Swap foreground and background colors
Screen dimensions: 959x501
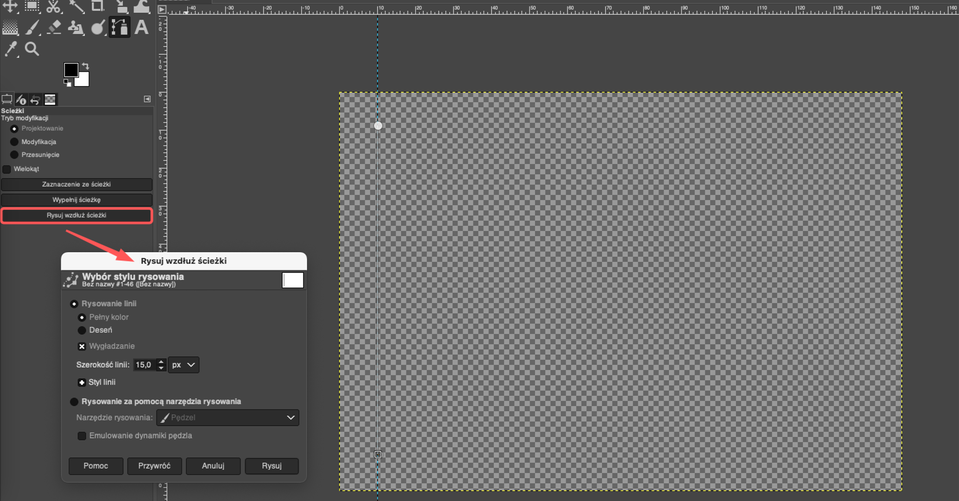[x=86, y=66]
